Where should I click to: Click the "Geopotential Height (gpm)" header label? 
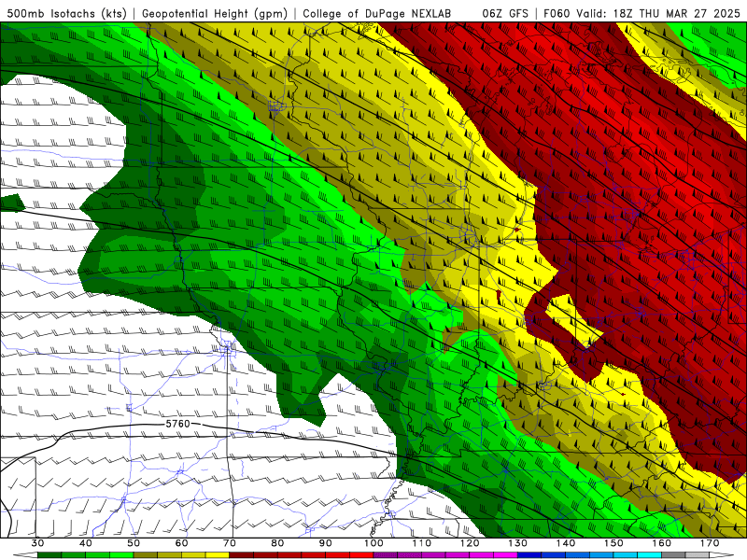[215, 13]
